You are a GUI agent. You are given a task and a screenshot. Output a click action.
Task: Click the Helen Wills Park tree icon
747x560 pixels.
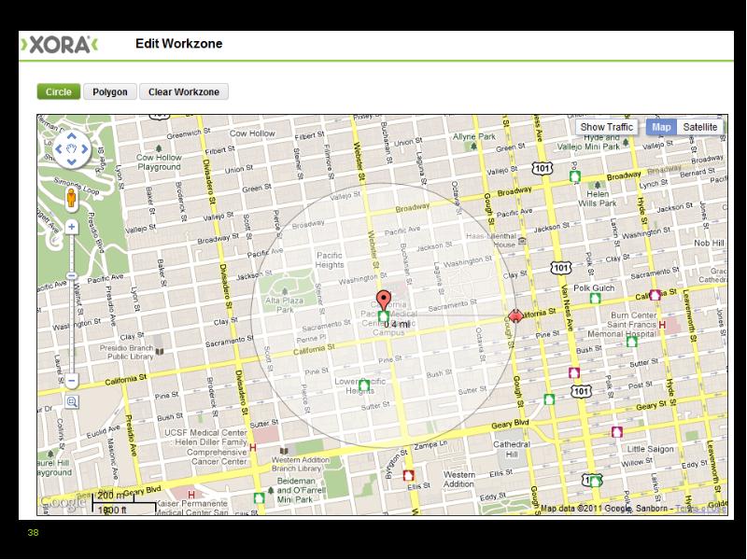tap(597, 185)
